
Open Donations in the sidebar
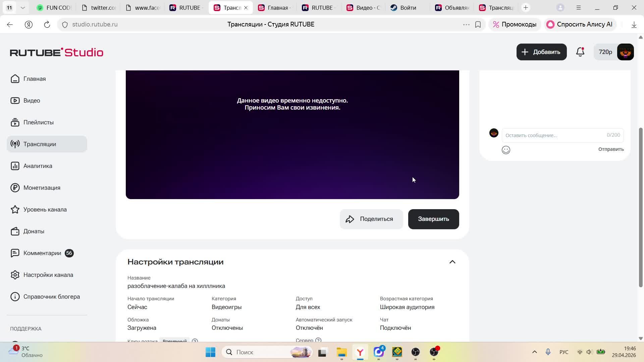coord(34,231)
